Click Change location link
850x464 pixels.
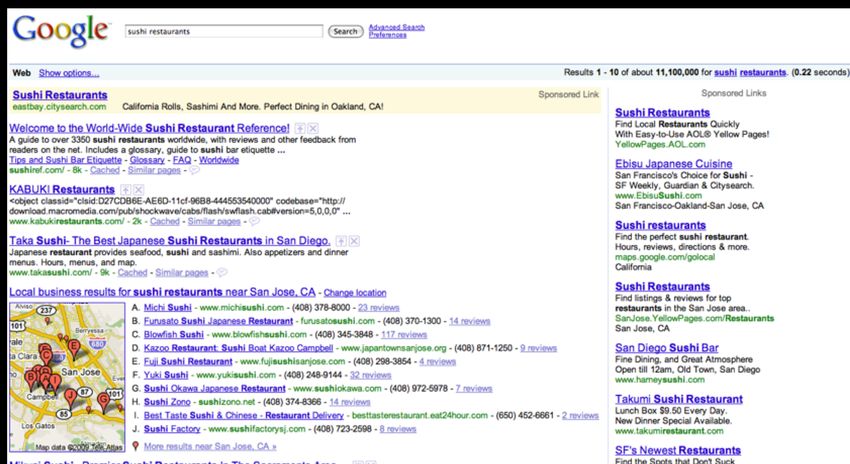coord(355,293)
